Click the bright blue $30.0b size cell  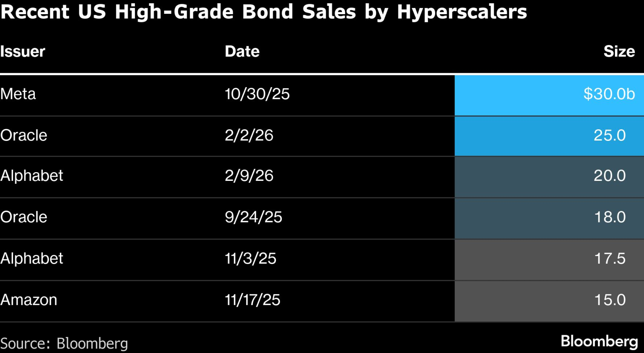(x=609, y=94)
